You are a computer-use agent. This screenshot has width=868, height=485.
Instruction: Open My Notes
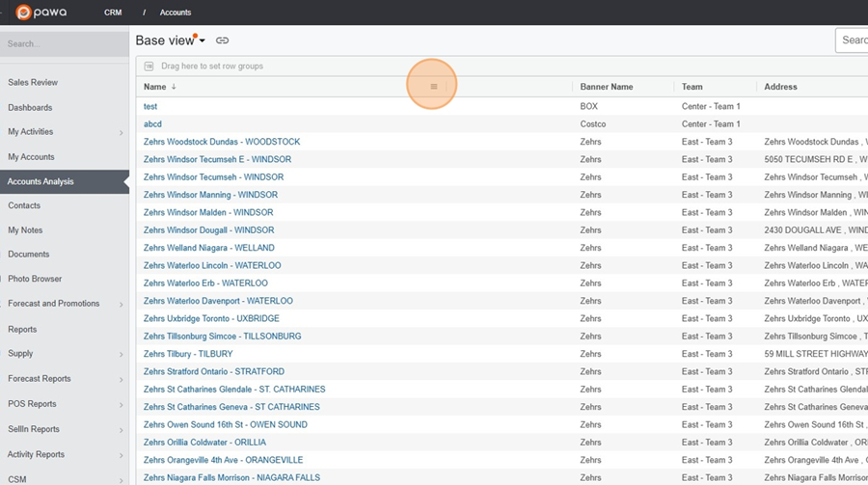tap(25, 229)
